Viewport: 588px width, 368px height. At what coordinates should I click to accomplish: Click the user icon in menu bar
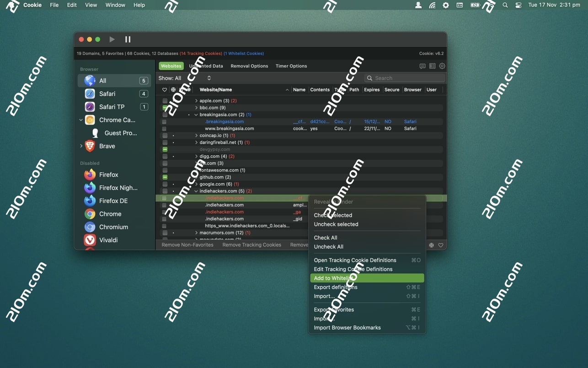418,5
